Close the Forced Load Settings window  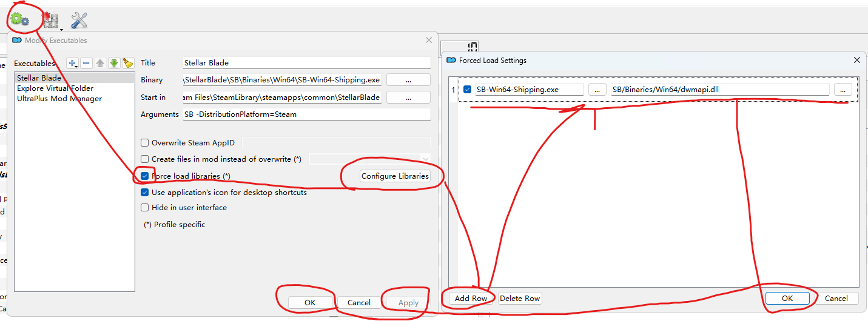click(857, 60)
